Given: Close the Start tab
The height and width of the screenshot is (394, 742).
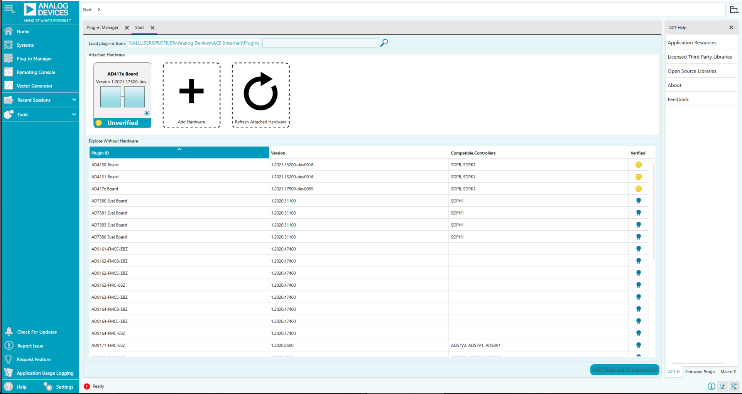Looking at the screenshot, I should (152, 28).
